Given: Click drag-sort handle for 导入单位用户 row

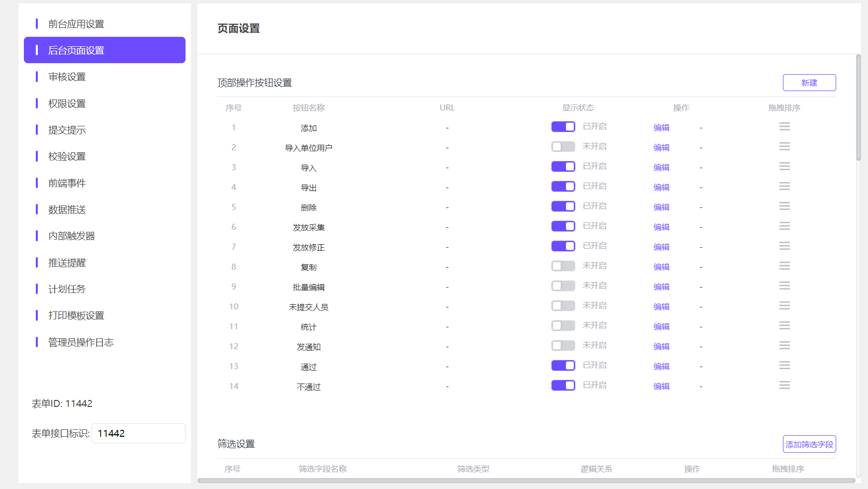Looking at the screenshot, I should (x=784, y=147).
